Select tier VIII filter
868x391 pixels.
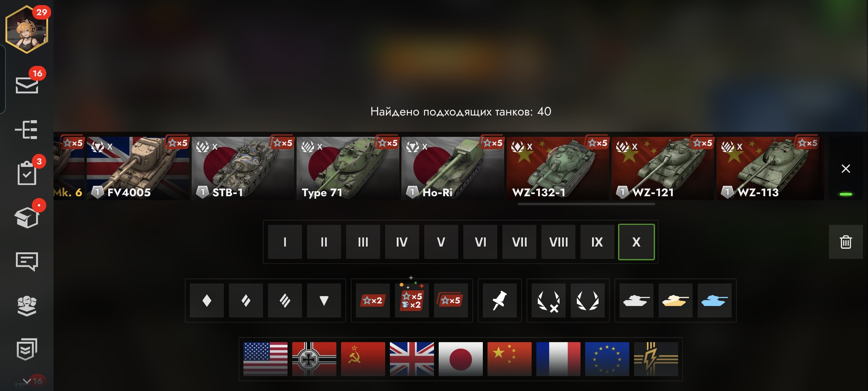pos(558,242)
